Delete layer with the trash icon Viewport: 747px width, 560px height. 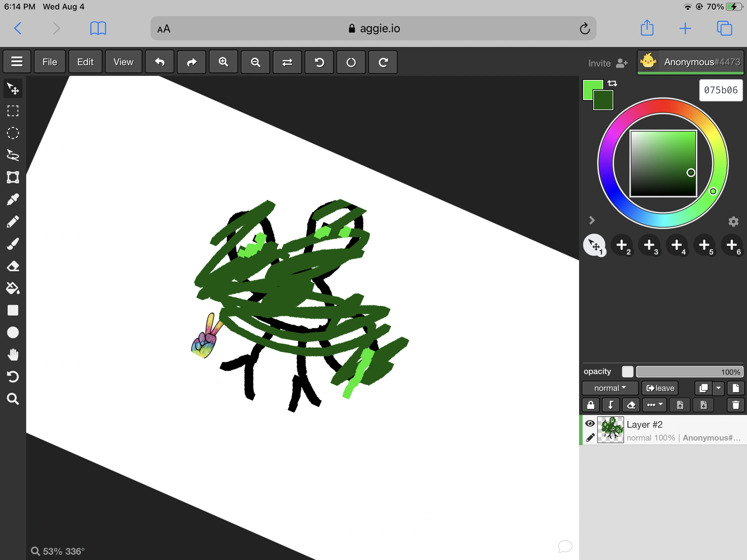click(x=736, y=405)
